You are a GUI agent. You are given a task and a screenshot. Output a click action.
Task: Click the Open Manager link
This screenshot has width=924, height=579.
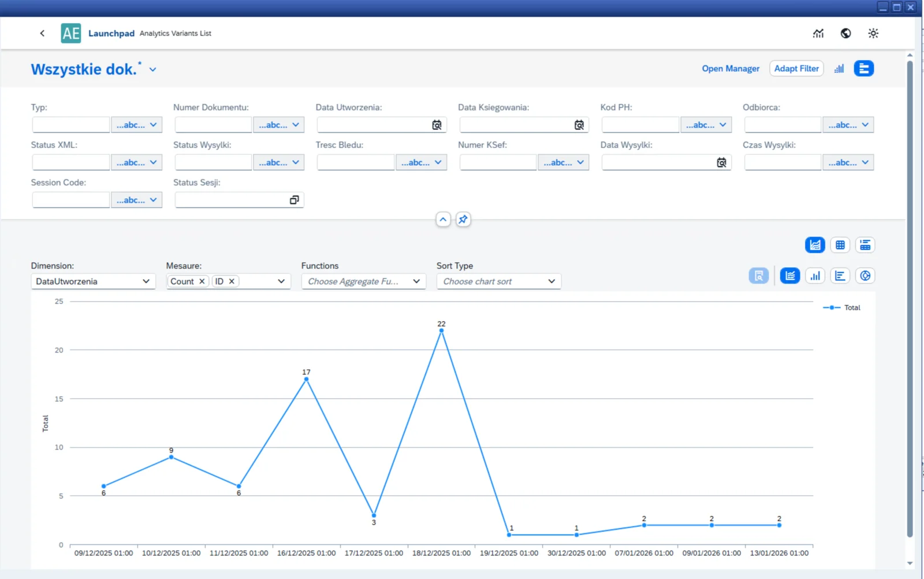tap(731, 68)
